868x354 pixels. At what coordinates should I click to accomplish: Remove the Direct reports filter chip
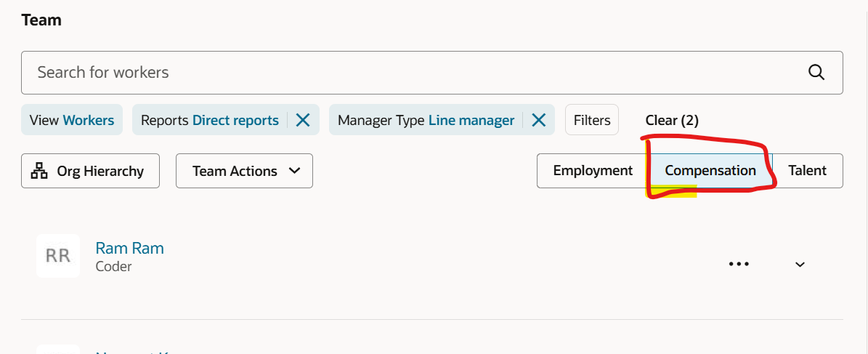[303, 120]
